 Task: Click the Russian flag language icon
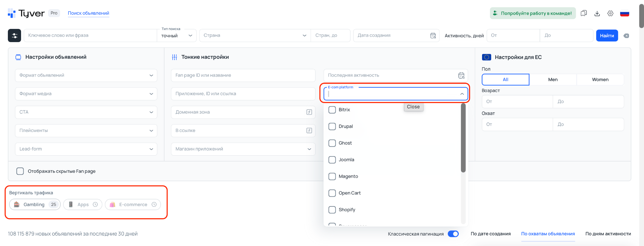pos(625,13)
